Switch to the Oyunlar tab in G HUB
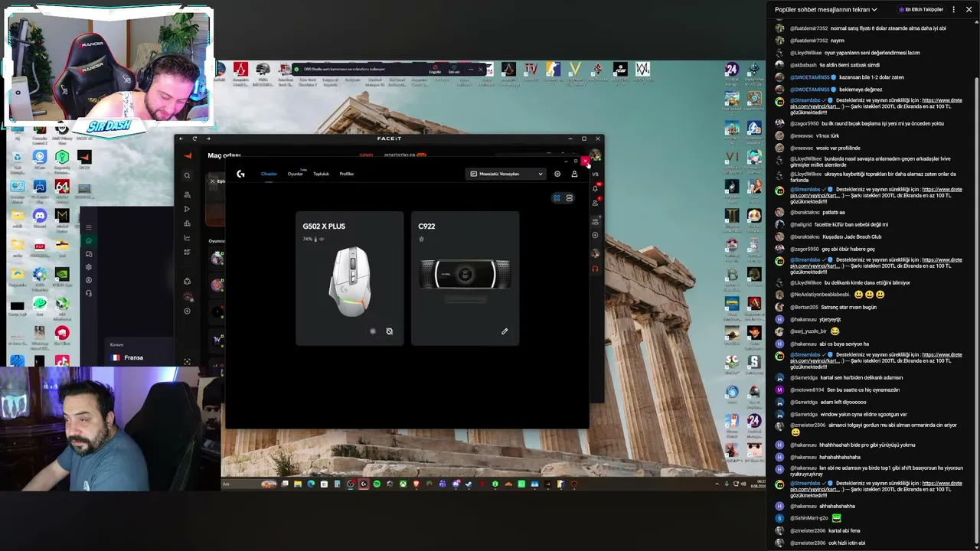 295,174
